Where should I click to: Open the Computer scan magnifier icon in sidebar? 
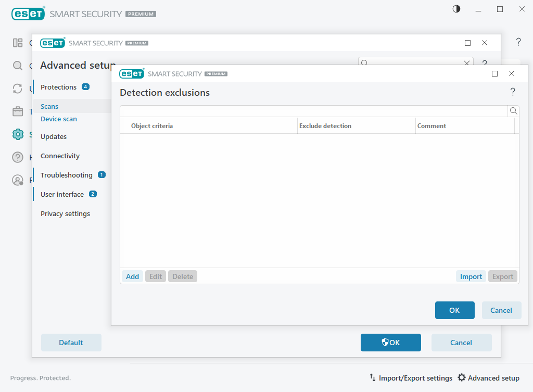click(x=17, y=66)
